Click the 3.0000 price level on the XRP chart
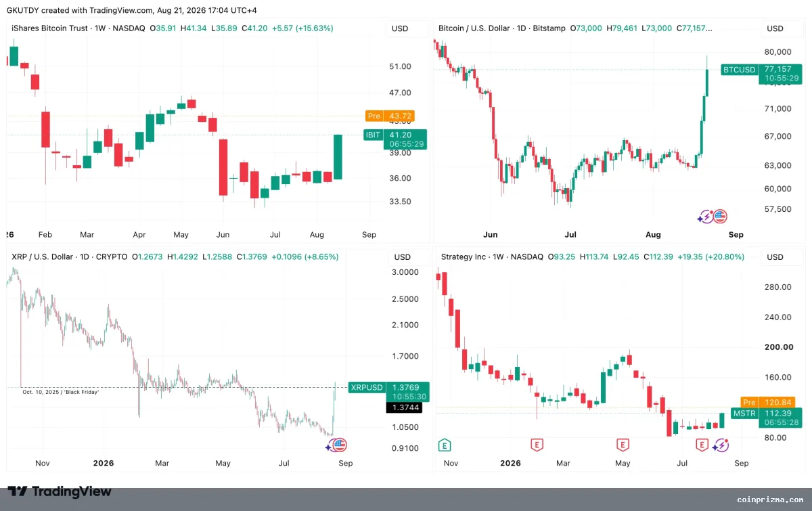The width and height of the screenshot is (812, 511). click(x=405, y=272)
